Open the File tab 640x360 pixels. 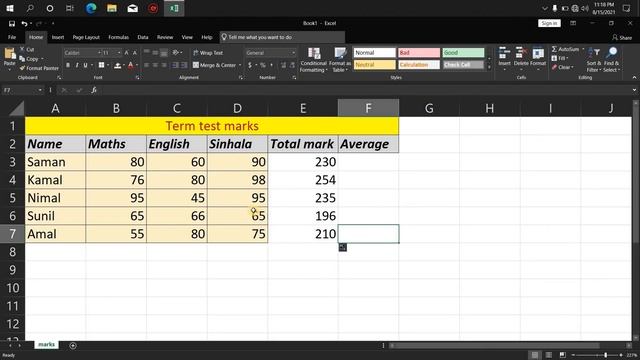[x=12, y=37]
